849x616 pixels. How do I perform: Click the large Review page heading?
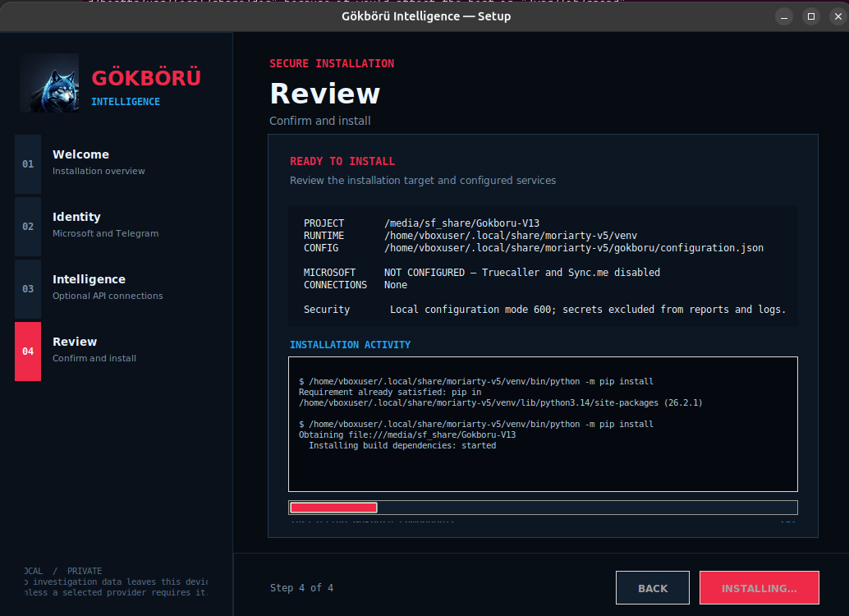[x=325, y=93]
